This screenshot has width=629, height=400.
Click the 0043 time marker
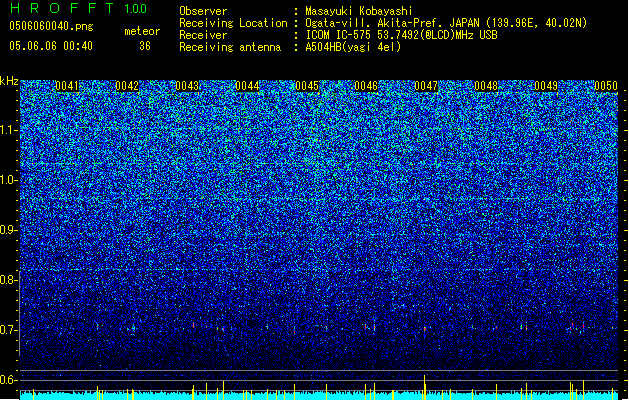point(187,86)
